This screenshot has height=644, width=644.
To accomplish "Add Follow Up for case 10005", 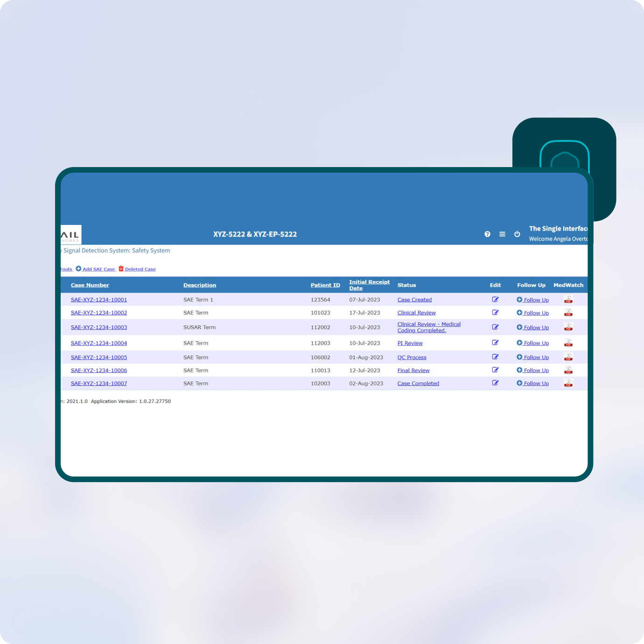I will click(x=535, y=357).
